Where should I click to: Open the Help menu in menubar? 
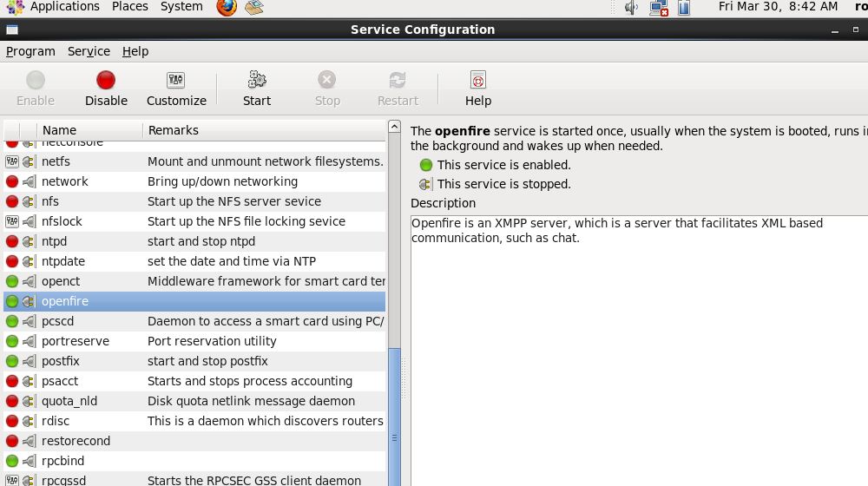(x=135, y=51)
